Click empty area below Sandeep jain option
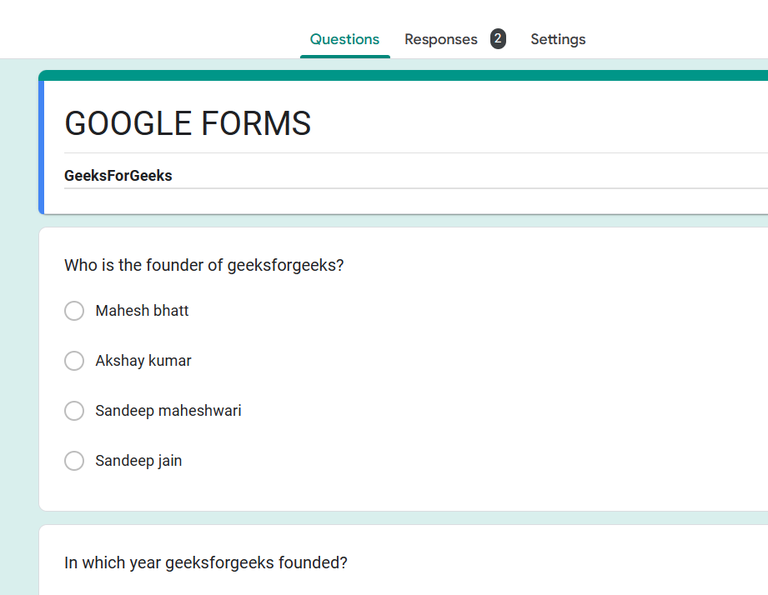The height and width of the screenshot is (595, 768). pyautogui.click(x=403, y=492)
